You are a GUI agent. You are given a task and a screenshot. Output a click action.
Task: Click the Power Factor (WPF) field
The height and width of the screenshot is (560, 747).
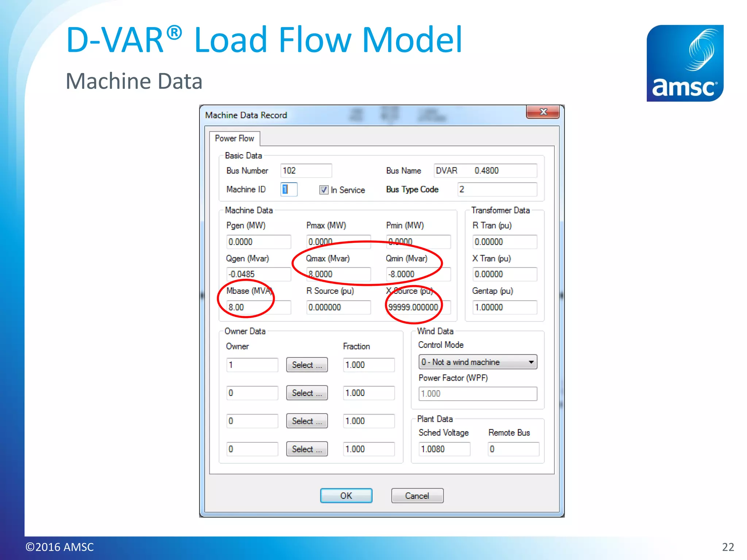point(478,394)
